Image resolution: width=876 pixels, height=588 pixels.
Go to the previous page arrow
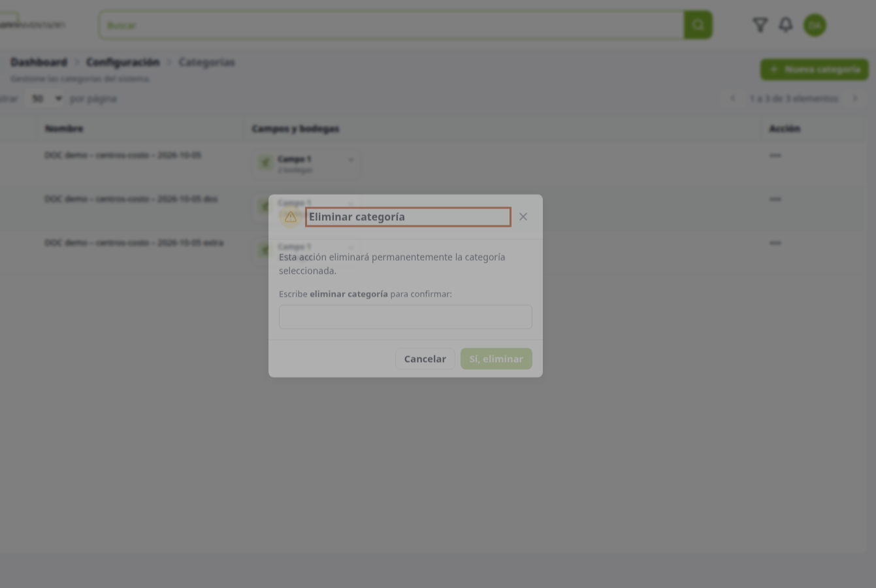pyautogui.click(x=733, y=99)
